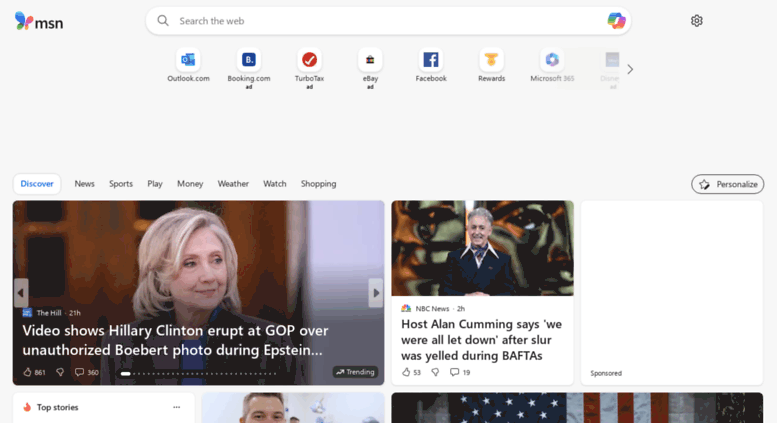This screenshot has width=777, height=423.
Task: Open the settings gear
Action: pyautogui.click(x=696, y=21)
